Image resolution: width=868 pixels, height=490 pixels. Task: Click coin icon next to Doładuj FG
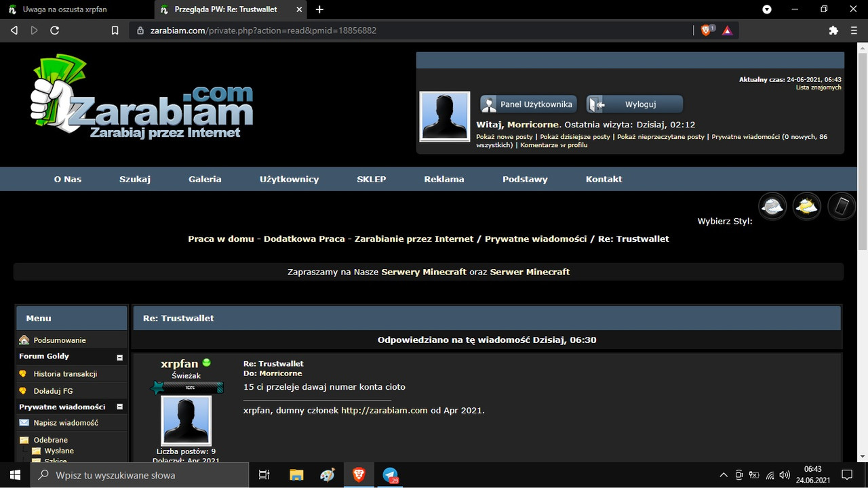point(23,391)
